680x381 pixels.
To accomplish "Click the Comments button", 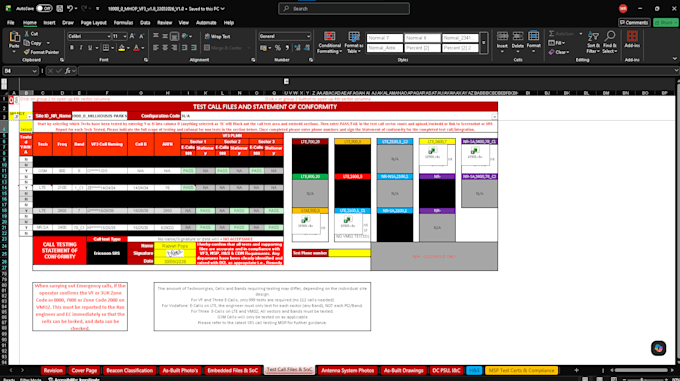I will tap(634, 23).
